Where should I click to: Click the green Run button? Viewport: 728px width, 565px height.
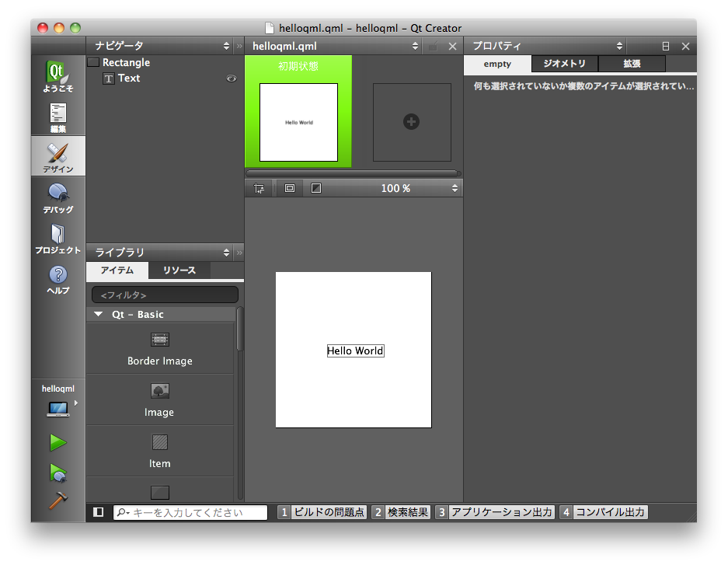pyautogui.click(x=58, y=443)
